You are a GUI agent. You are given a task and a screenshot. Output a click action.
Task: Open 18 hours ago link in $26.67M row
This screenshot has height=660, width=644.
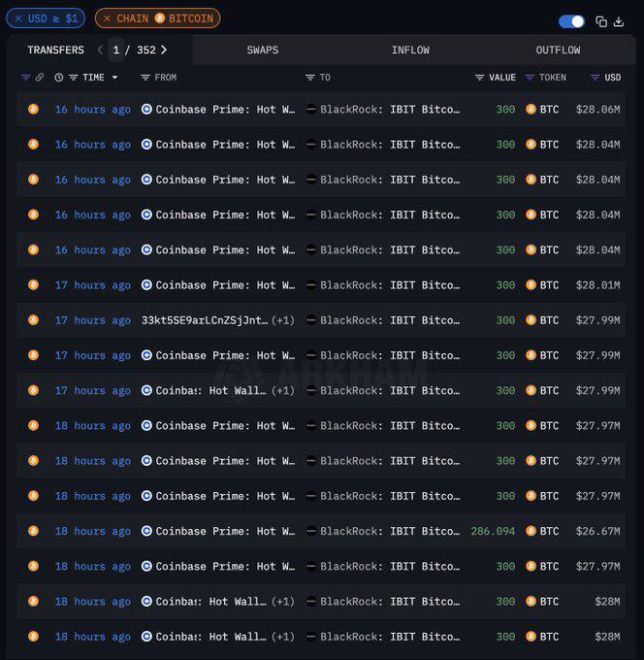92,531
